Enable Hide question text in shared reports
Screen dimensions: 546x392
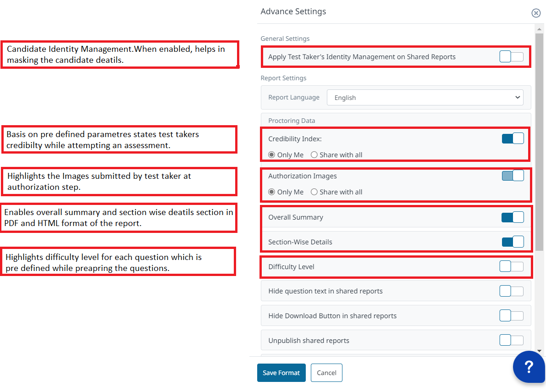(511, 291)
